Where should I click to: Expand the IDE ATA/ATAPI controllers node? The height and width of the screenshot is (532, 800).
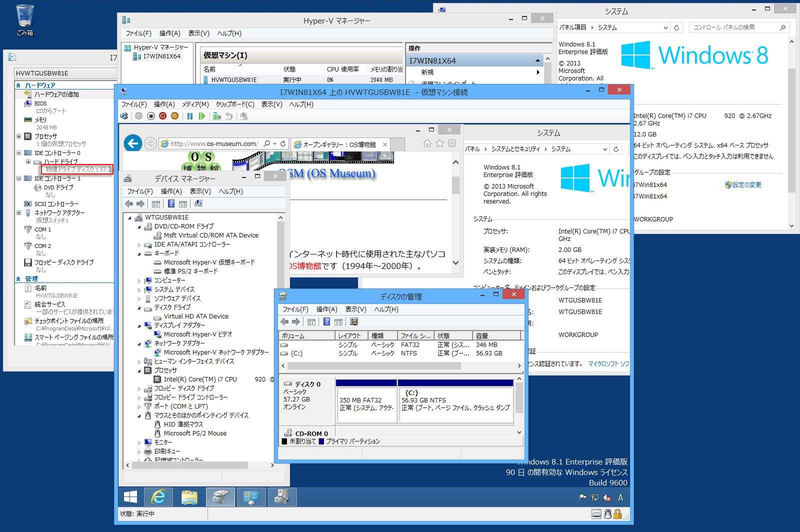point(139,245)
